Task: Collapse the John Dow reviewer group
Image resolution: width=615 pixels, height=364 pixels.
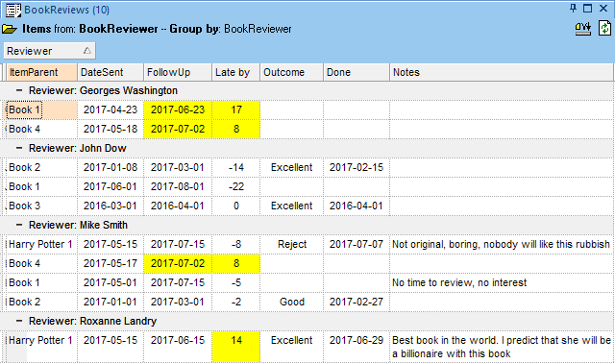Action: [19, 148]
